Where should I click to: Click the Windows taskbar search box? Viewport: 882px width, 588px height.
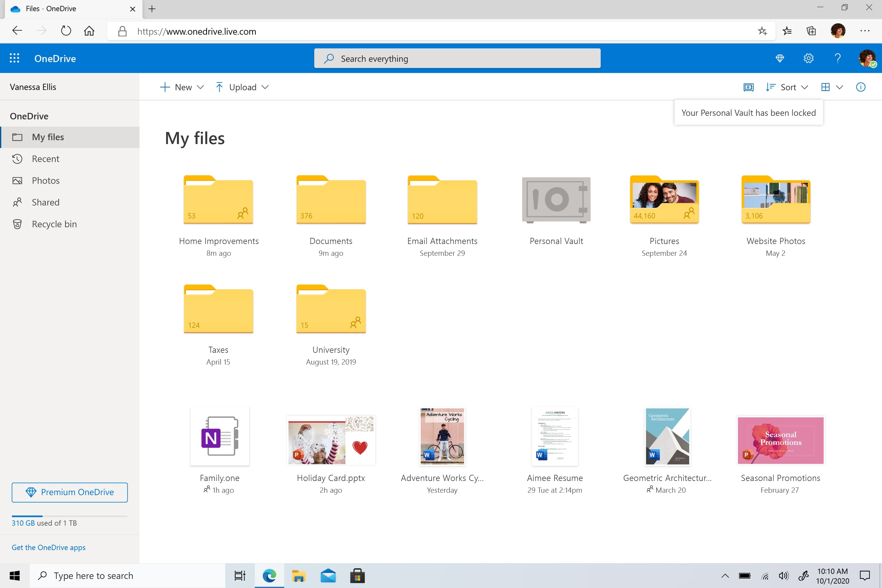coord(128,575)
